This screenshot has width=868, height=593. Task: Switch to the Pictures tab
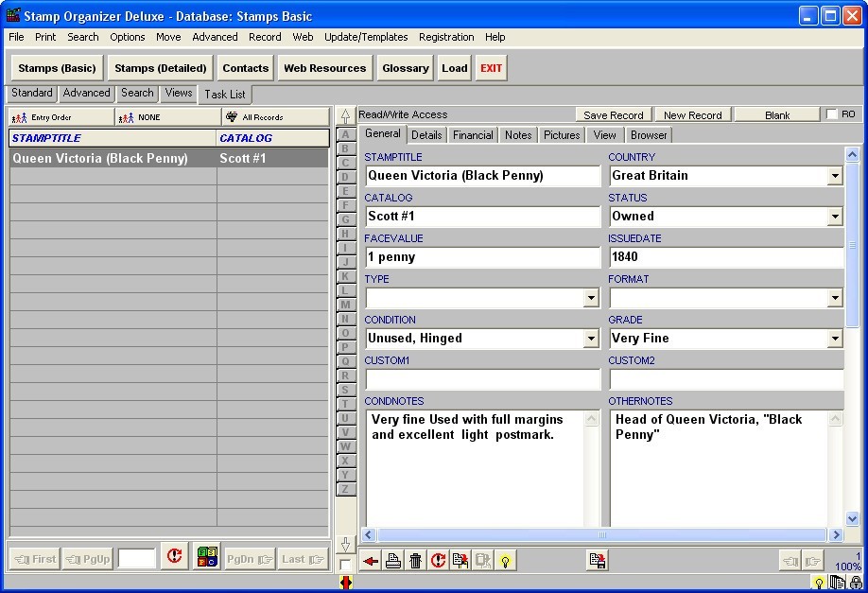(562, 135)
